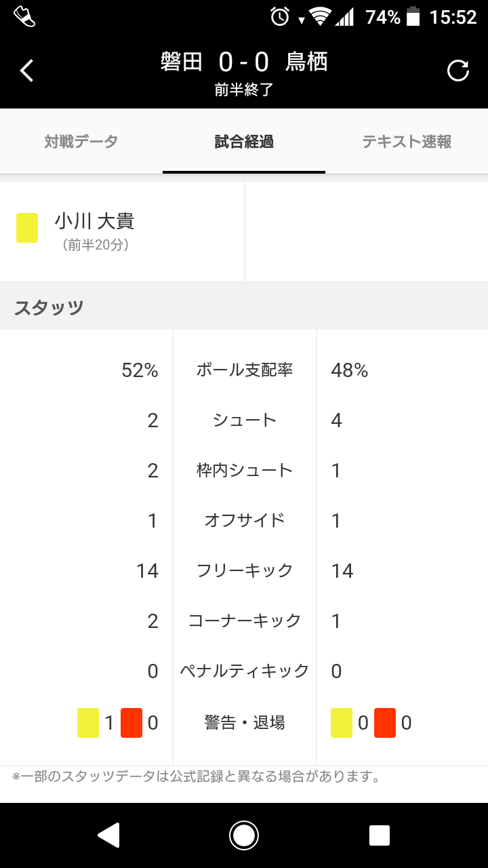Screen dimensions: 488x868
Task: Open recent apps square button
Action: click(380, 835)
